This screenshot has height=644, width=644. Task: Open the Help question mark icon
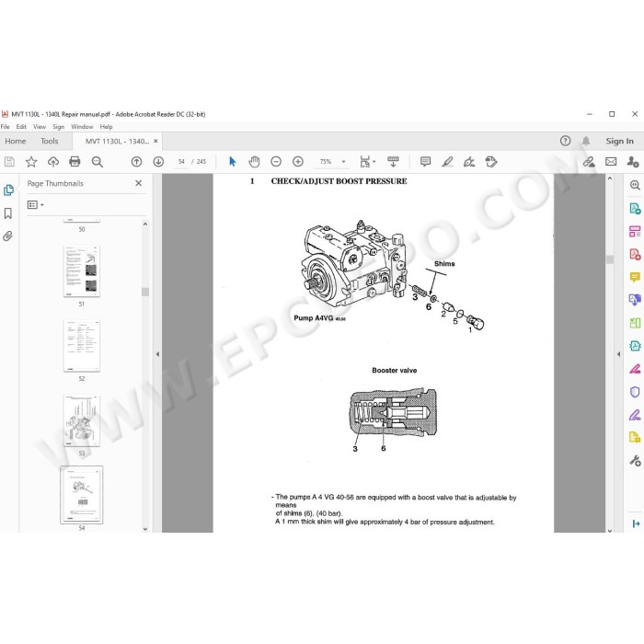[565, 141]
